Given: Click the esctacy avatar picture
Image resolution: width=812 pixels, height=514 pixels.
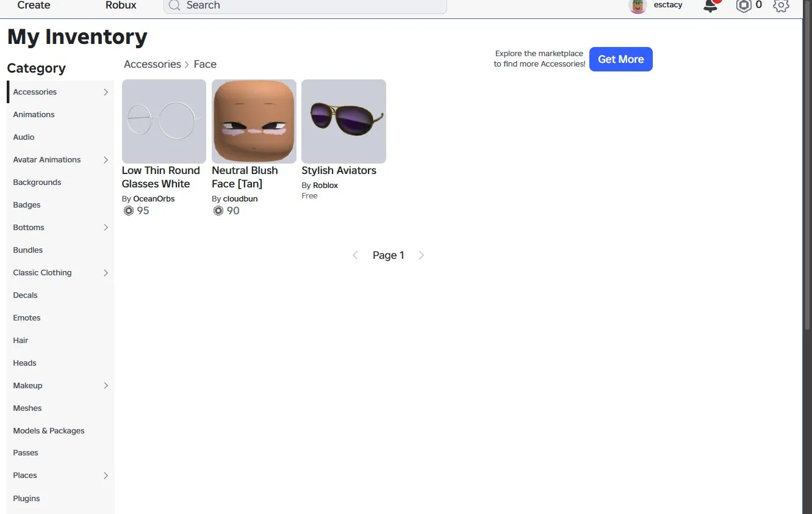Looking at the screenshot, I should point(638,5).
